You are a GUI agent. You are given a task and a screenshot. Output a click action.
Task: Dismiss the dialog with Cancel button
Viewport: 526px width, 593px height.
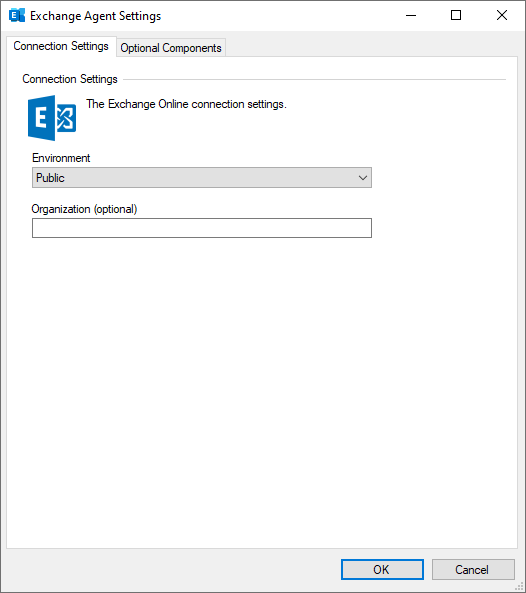click(x=473, y=570)
